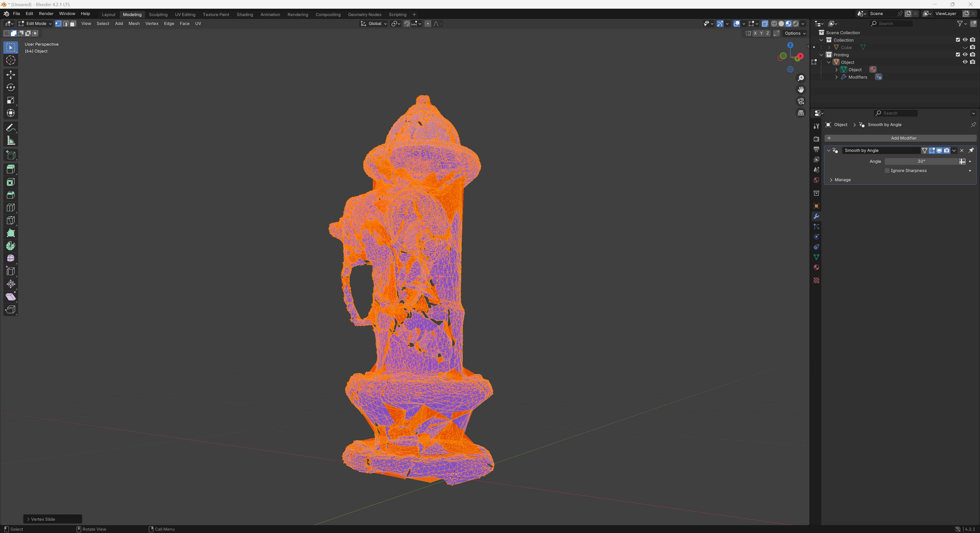Open the Material properties tab
The image size is (980, 533).
click(x=816, y=268)
